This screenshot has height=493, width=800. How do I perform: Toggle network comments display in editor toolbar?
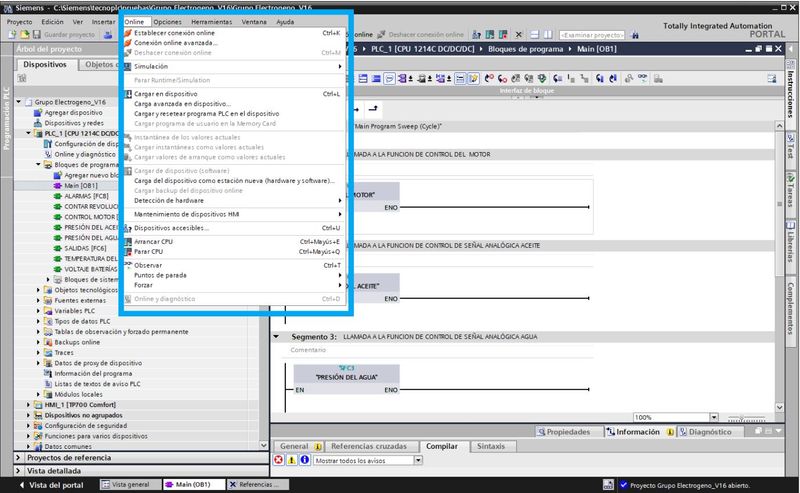click(x=460, y=79)
